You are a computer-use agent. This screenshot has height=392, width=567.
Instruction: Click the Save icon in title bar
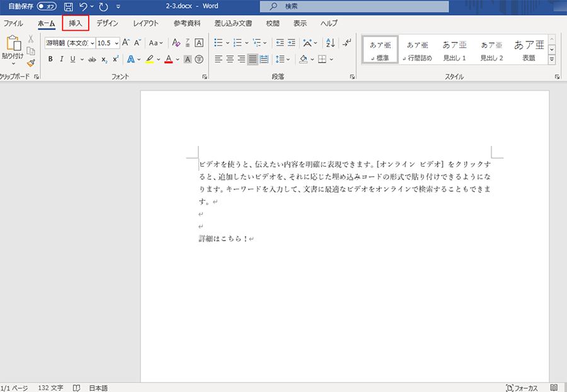click(x=68, y=7)
